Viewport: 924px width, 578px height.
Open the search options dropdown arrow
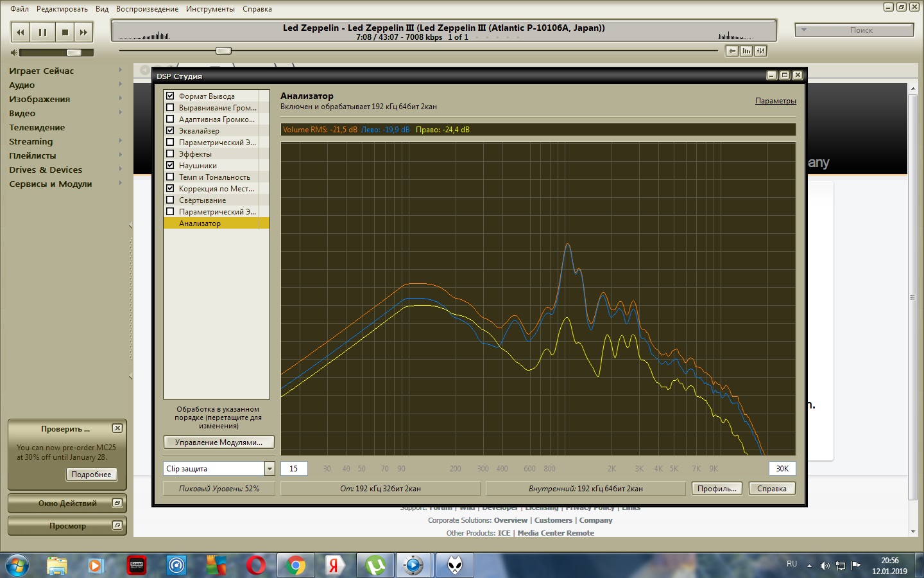(804, 30)
